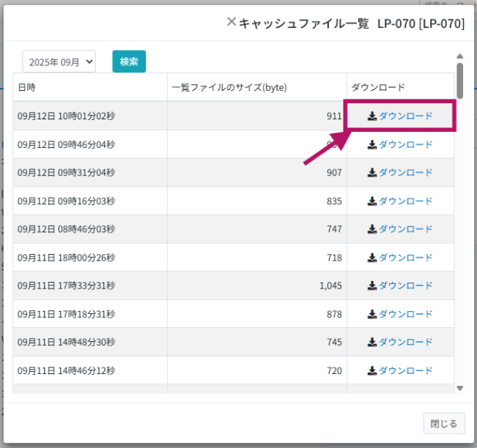Click download icon for 09月12日 09時16分03秒 row
The width and height of the screenshot is (477, 448).
(372, 201)
